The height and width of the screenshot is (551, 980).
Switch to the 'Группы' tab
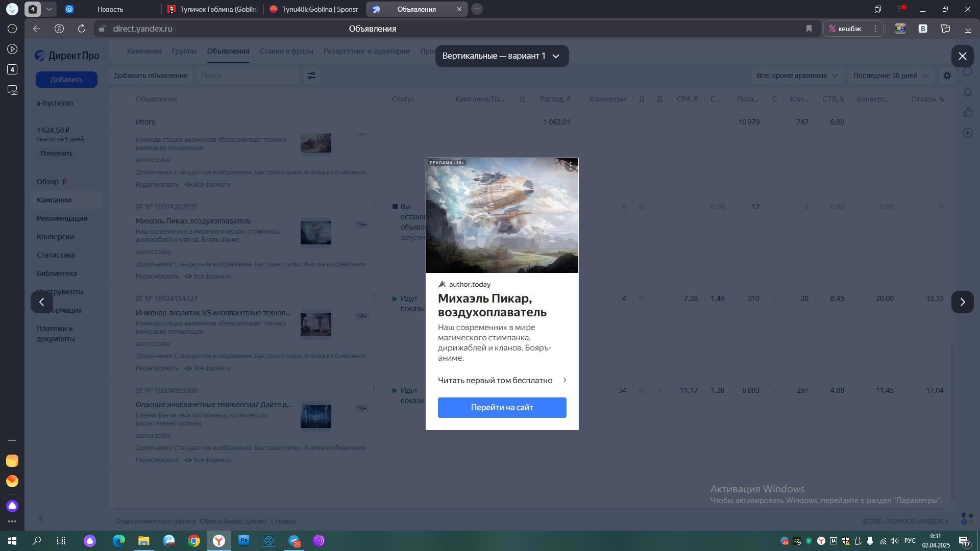184,51
